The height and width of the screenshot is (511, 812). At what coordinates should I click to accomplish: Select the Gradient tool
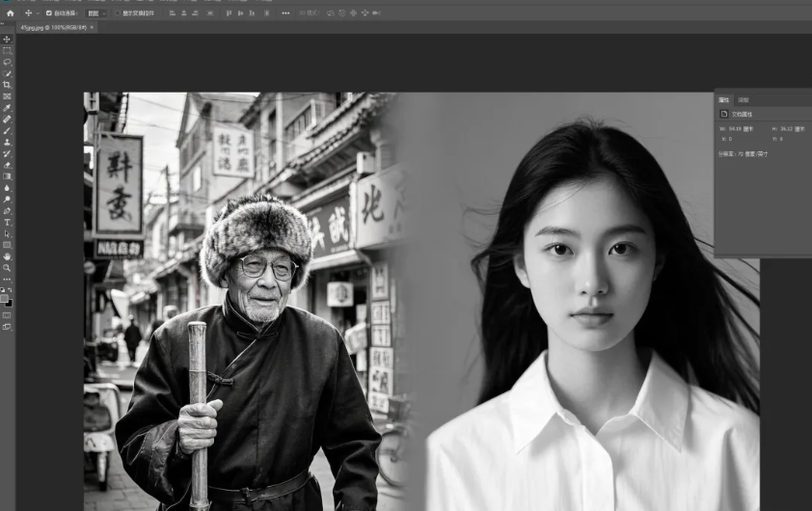click(x=7, y=176)
